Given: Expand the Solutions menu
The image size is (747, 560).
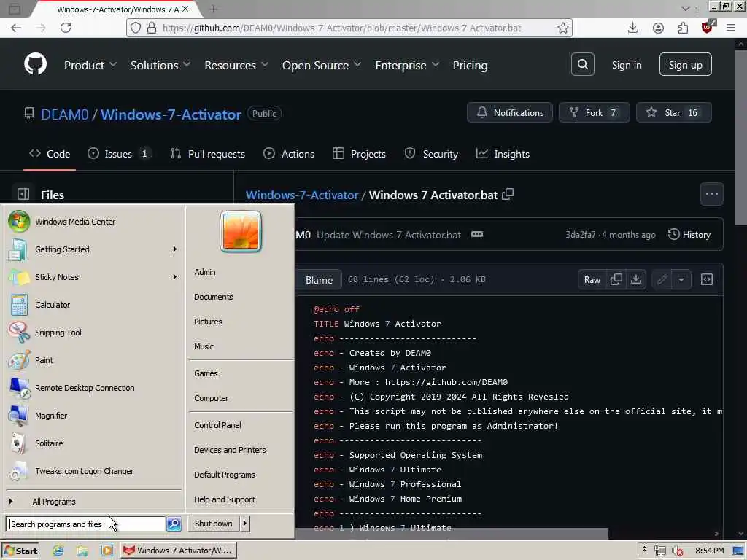Looking at the screenshot, I should 160,65.
